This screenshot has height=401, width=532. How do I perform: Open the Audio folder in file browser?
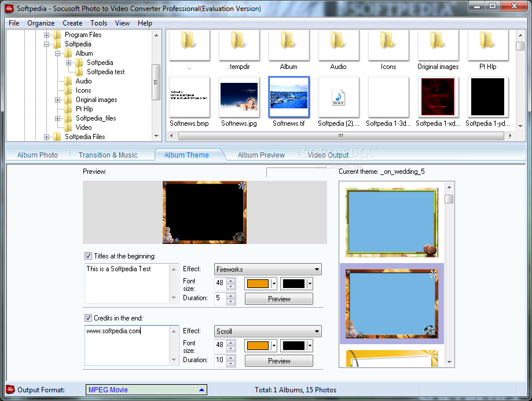pos(339,45)
